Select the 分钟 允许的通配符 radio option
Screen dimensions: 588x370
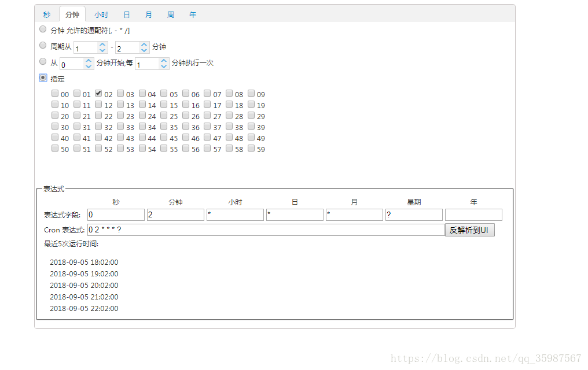tap(43, 29)
